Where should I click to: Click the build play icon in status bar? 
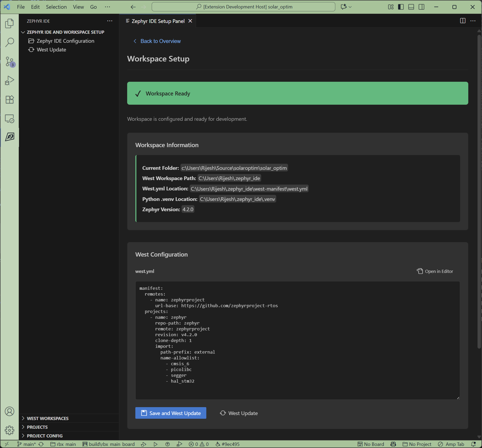point(155,444)
